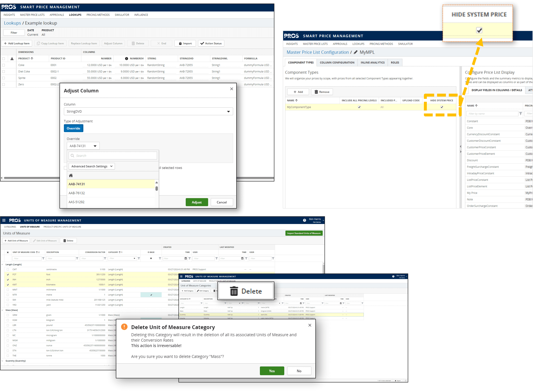Check the GRM gram row checkbox
Screen dimensions: 533x392
tap(8, 315)
